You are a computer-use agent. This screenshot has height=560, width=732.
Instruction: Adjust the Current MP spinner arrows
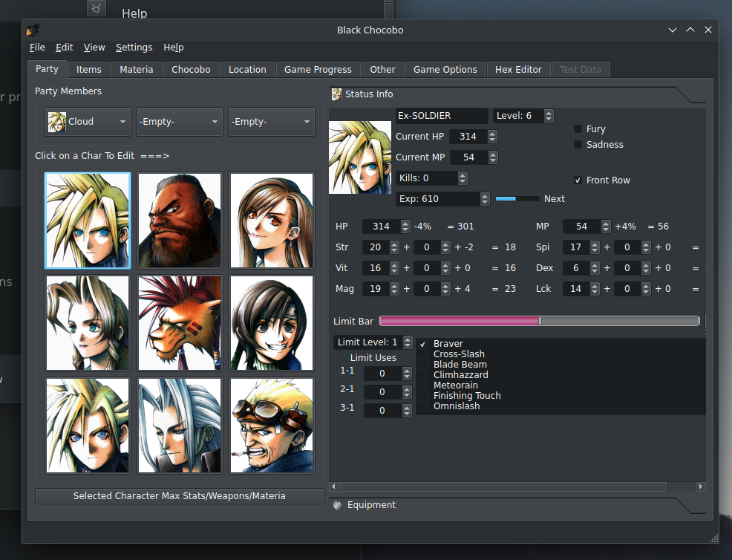493,157
